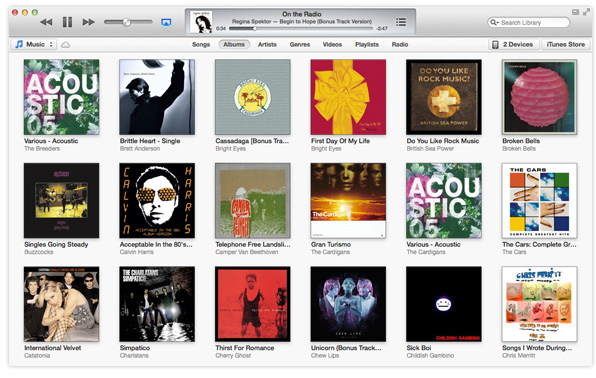This screenshot has height=378, width=596.
Task: Click the artist name British Sea Power
Action: point(430,149)
